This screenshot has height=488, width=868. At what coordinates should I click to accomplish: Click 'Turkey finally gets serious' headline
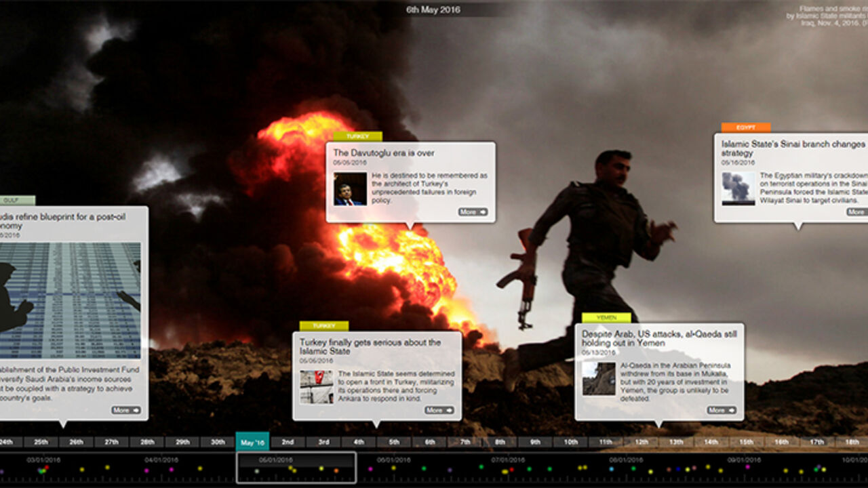(x=370, y=347)
